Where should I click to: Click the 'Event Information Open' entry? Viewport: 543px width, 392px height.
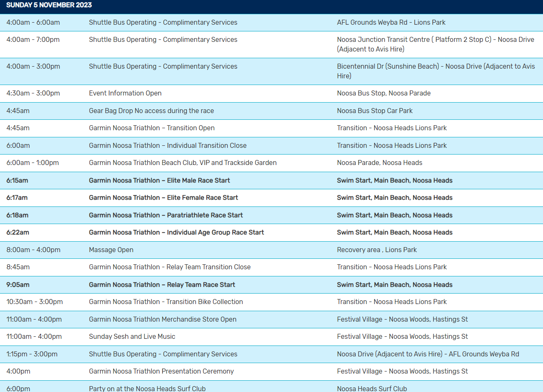pyautogui.click(x=125, y=93)
